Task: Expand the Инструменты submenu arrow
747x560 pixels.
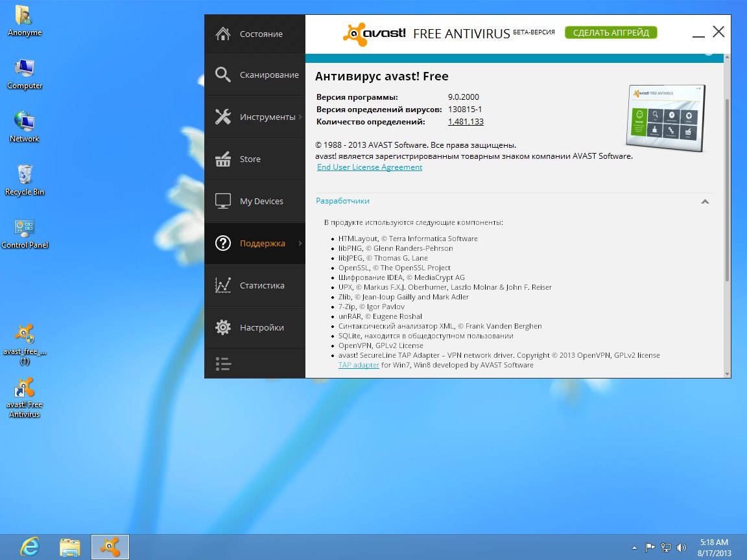Action: click(300, 117)
